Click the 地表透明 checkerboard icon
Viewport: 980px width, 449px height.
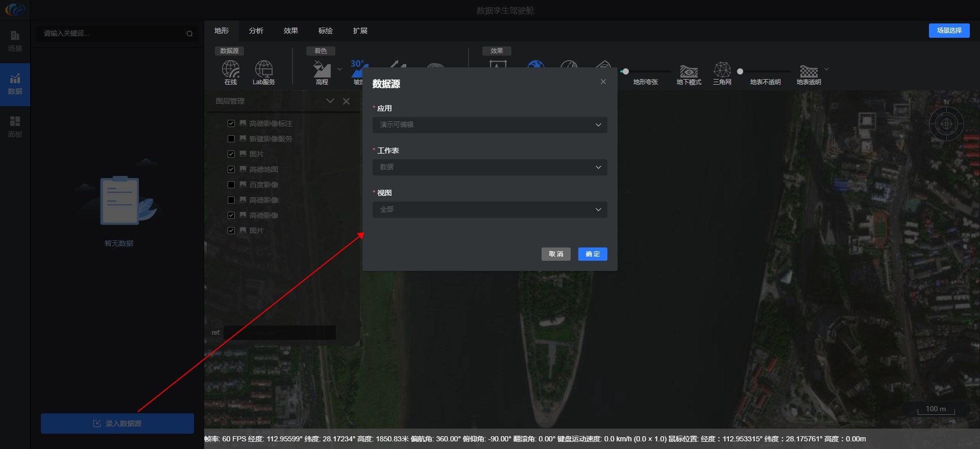click(808, 71)
